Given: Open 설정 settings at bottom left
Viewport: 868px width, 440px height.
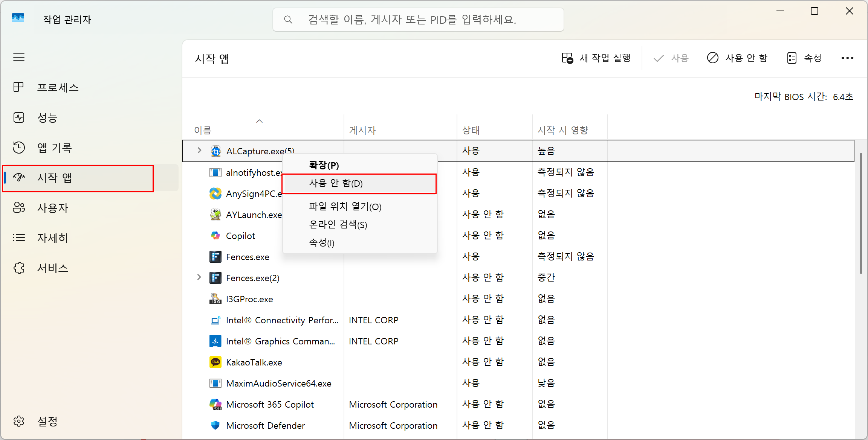Looking at the screenshot, I should coord(47,421).
